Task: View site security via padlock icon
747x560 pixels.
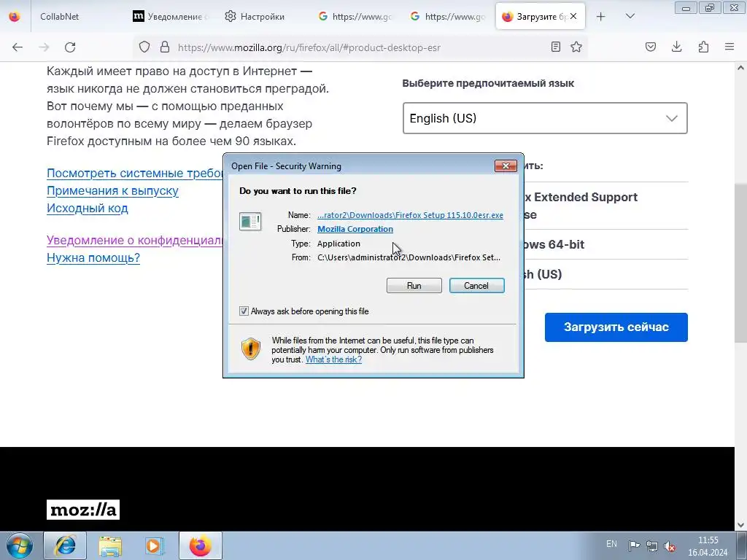Action: point(165,47)
